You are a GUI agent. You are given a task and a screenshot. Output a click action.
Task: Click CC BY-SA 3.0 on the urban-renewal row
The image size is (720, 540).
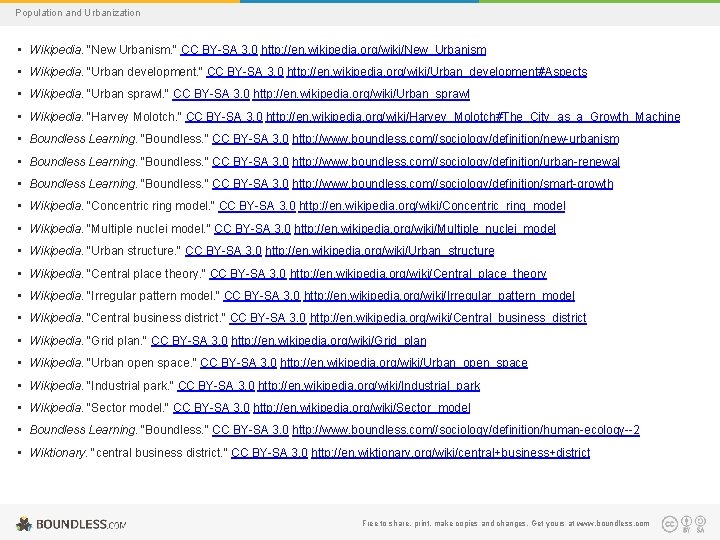click(250, 162)
